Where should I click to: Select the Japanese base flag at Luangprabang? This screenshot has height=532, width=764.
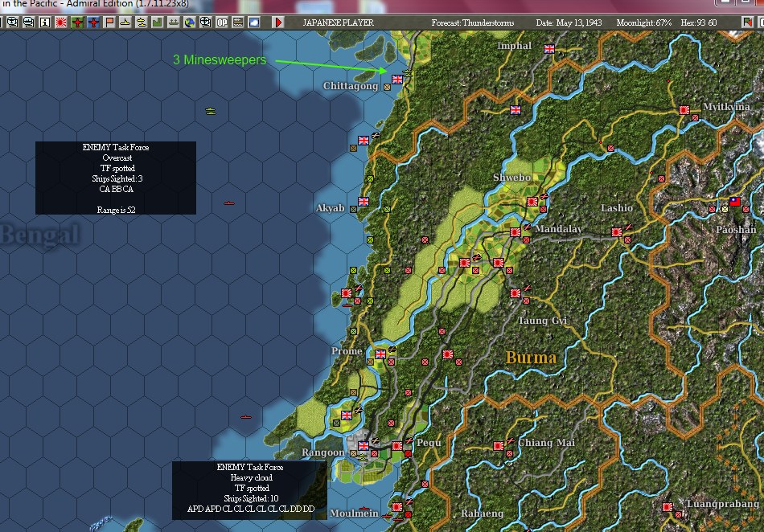(x=667, y=507)
